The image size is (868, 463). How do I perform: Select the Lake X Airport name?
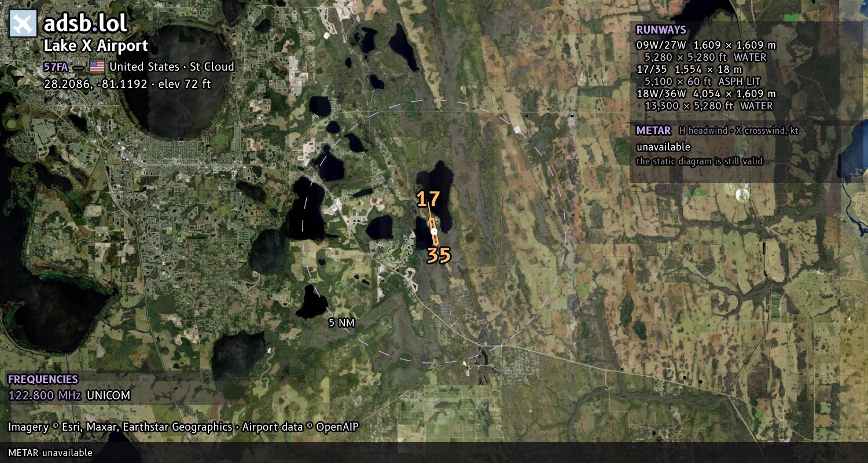(96, 46)
